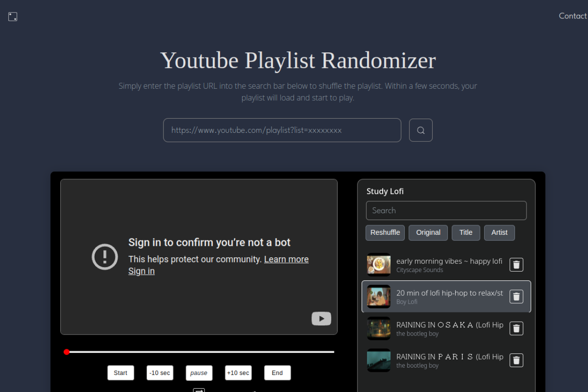Click the 'Sign in' link in player
Viewport: 588px width, 392px height.
(x=141, y=271)
